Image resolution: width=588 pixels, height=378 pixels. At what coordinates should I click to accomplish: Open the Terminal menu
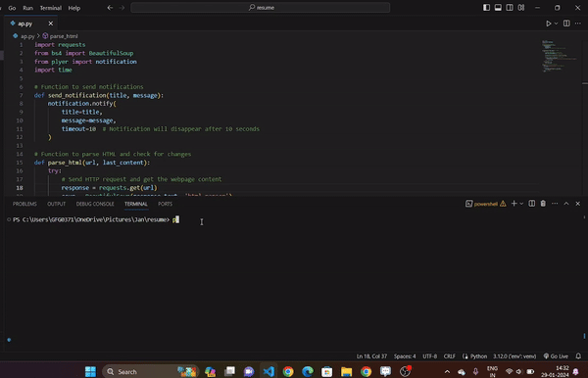51,8
